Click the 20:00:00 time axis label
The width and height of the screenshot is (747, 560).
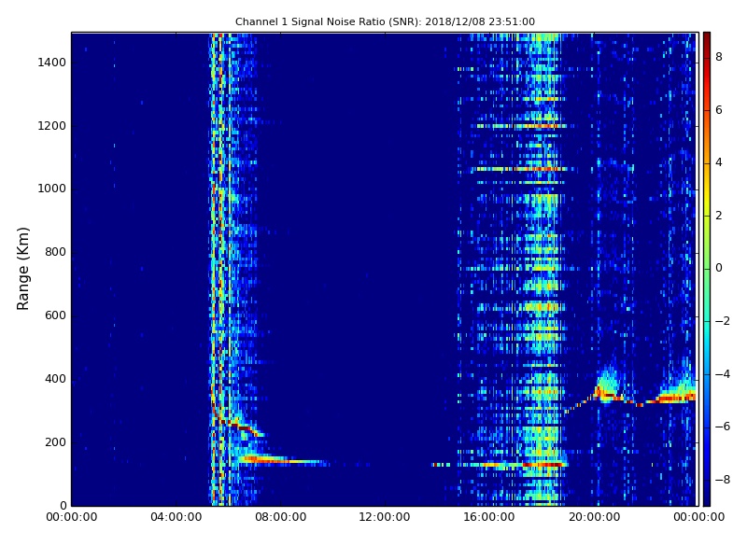[594, 517]
